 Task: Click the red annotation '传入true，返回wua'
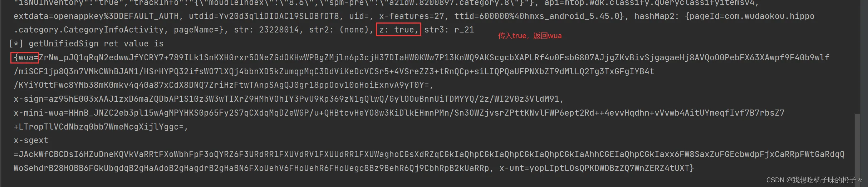coord(530,36)
